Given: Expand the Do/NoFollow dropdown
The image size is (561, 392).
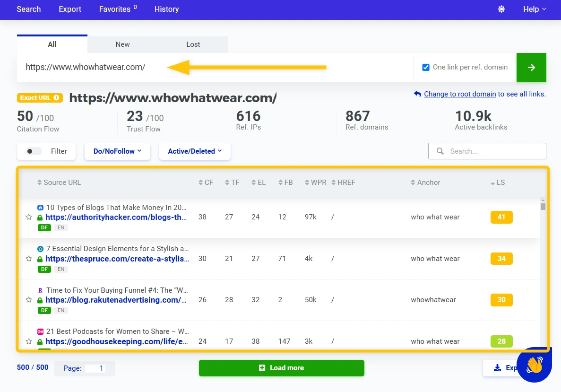Looking at the screenshot, I should click(x=117, y=151).
